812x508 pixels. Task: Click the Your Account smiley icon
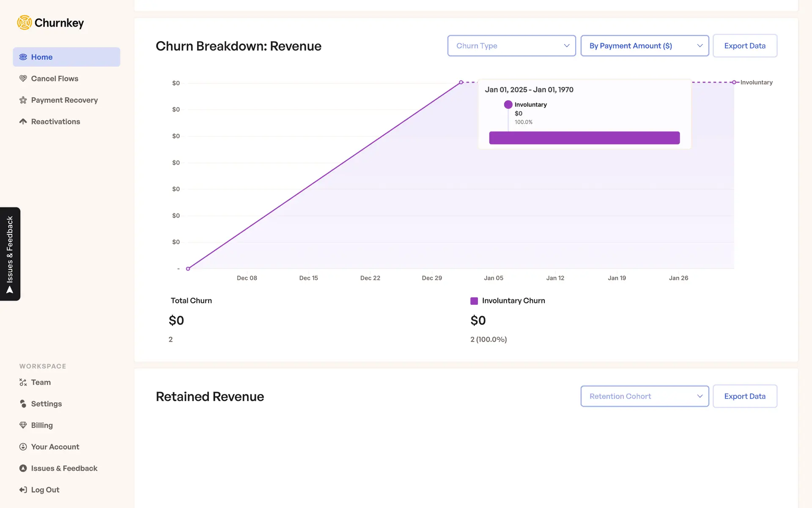pos(23,447)
